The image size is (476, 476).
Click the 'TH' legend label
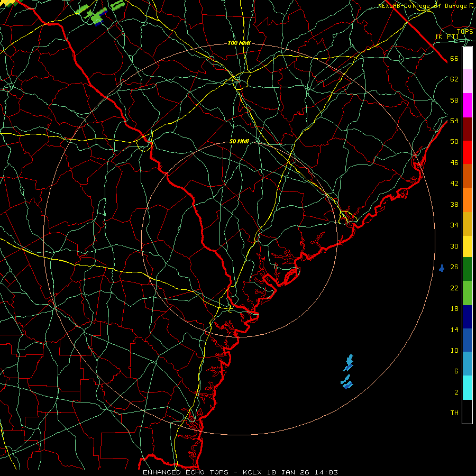(454, 413)
